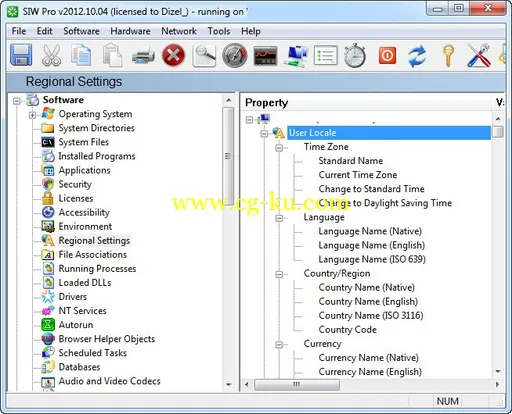
Task: Click the magnifying glass search icon
Action: pos(204,55)
